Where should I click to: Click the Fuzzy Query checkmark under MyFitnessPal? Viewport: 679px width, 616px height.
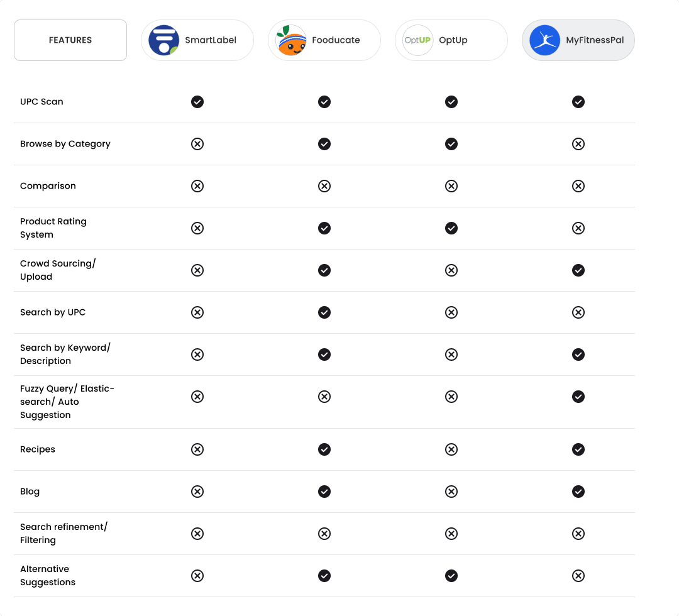pos(578,397)
